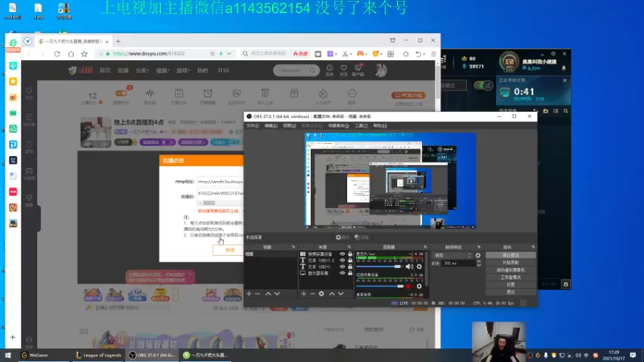Open source properties gear in OBS Sources panel footer
The image size is (644, 362).
click(x=321, y=294)
